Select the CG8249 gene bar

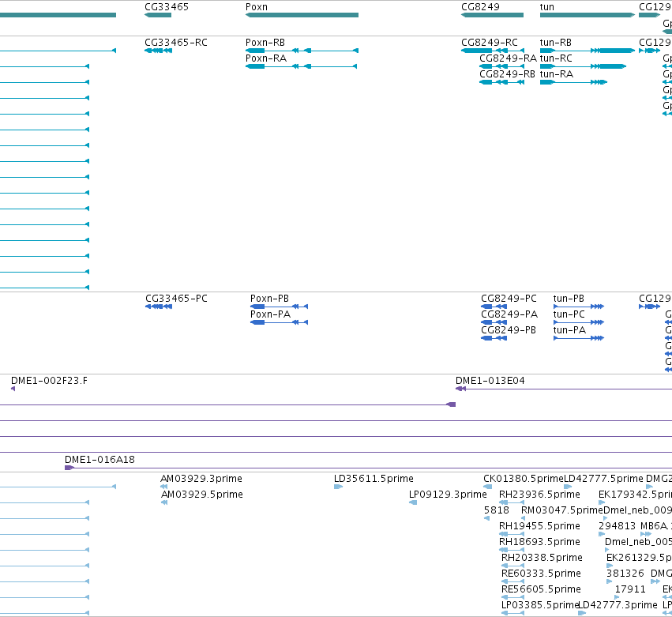click(492, 15)
